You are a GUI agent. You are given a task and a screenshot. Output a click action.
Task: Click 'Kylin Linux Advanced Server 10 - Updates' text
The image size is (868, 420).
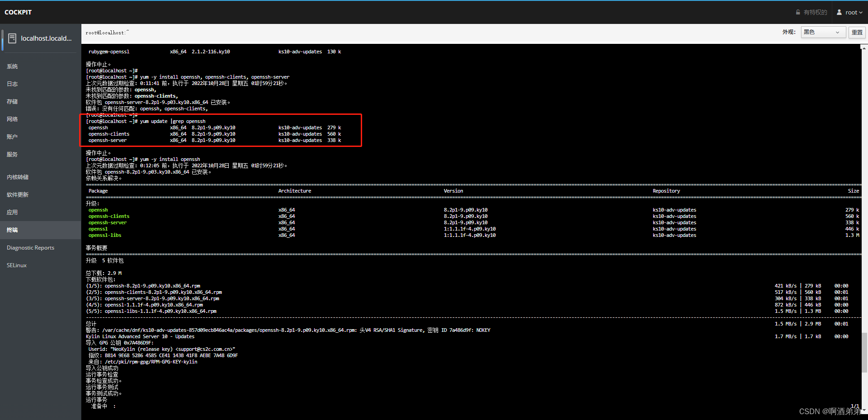click(x=140, y=336)
